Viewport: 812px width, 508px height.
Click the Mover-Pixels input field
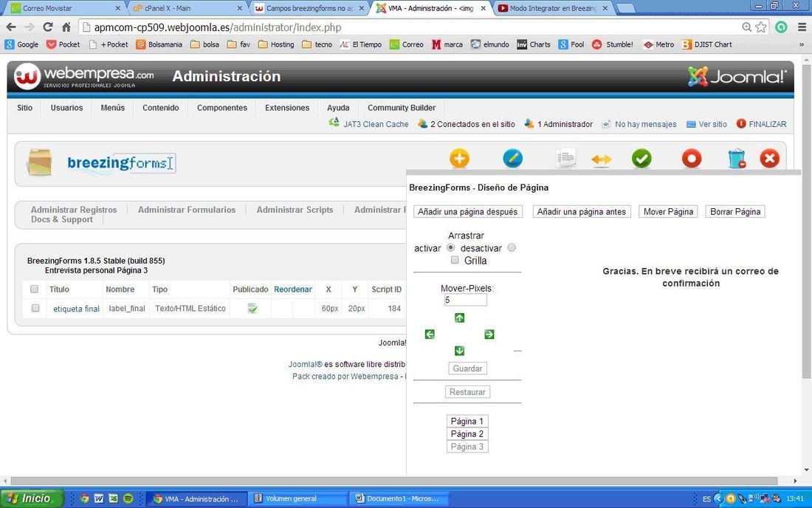click(x=465, y=301)
